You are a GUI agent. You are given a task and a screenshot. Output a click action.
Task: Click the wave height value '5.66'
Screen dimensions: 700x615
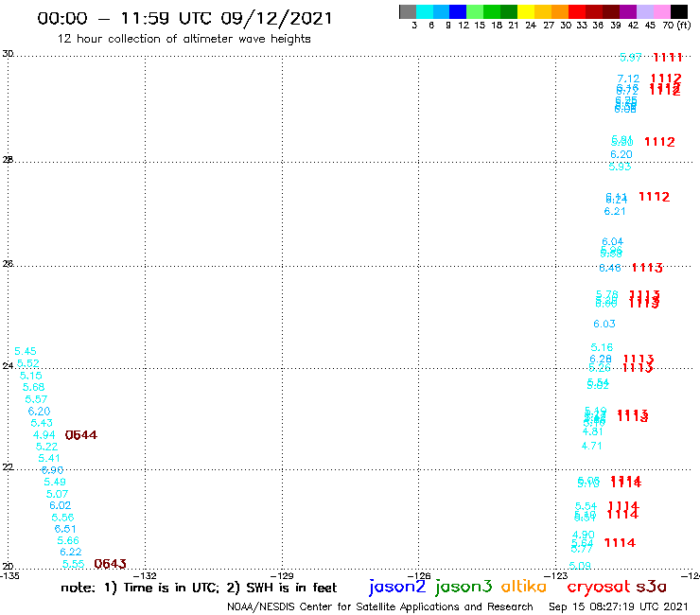(x=68, y=540)
